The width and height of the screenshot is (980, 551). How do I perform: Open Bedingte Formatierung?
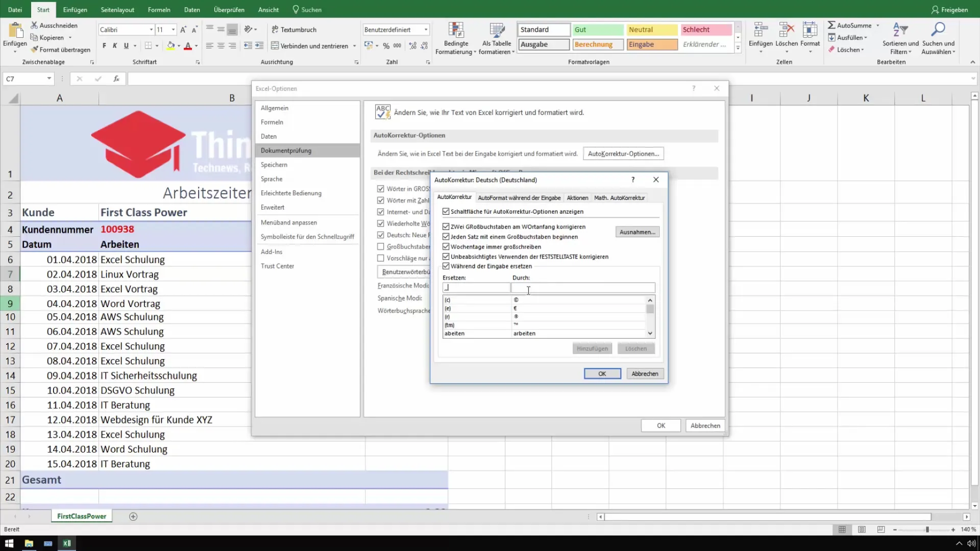pos(456,38)
